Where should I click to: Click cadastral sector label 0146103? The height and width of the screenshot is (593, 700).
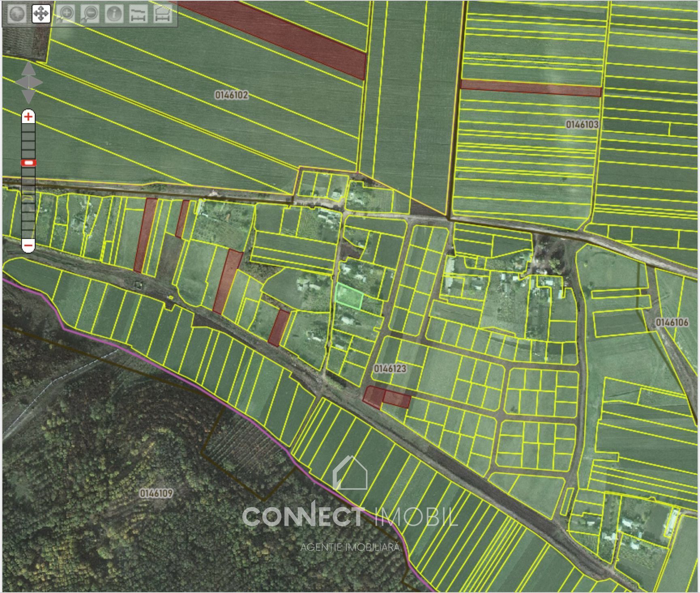coord(582,124)
